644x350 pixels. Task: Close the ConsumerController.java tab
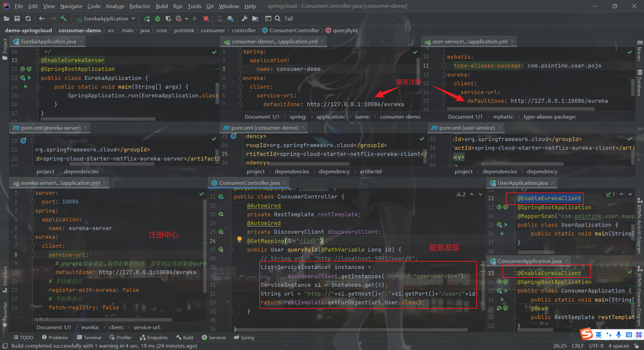pyautogui.click(x=284, y=183)
